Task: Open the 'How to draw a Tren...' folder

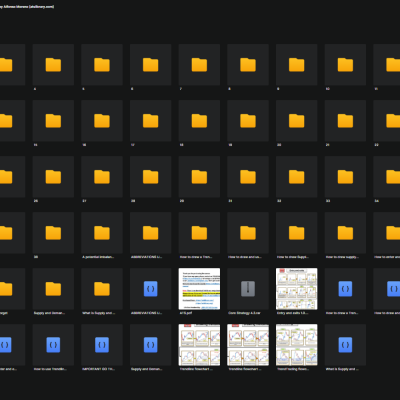Action: pos(199,233)
